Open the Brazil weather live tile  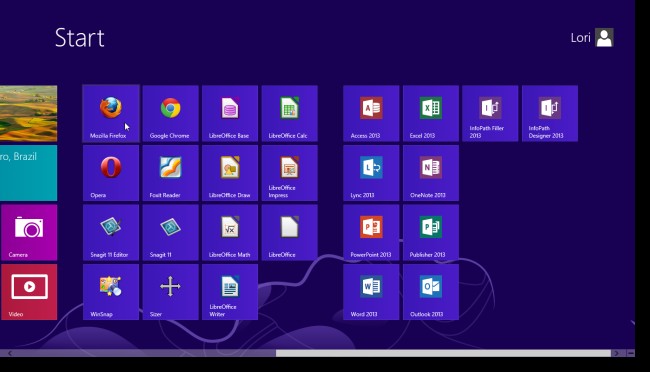[29, 173]
